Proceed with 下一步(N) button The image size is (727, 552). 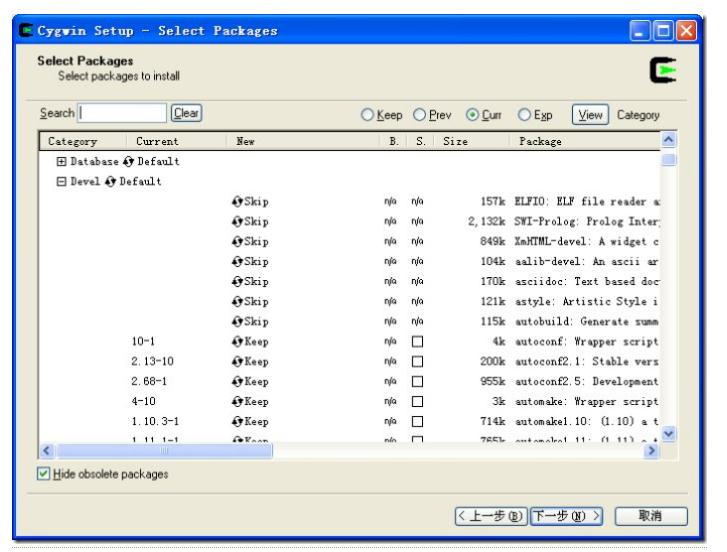coord(567,516)
